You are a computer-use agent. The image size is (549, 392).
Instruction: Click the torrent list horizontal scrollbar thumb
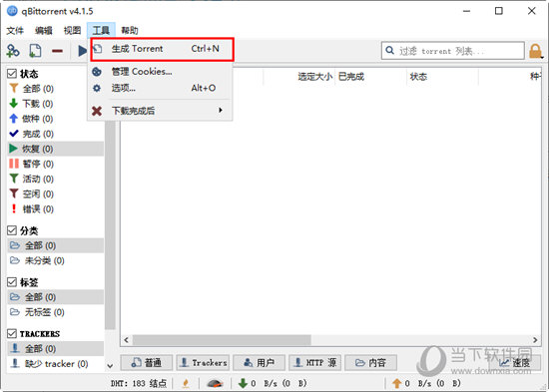(x=222, y=340)
